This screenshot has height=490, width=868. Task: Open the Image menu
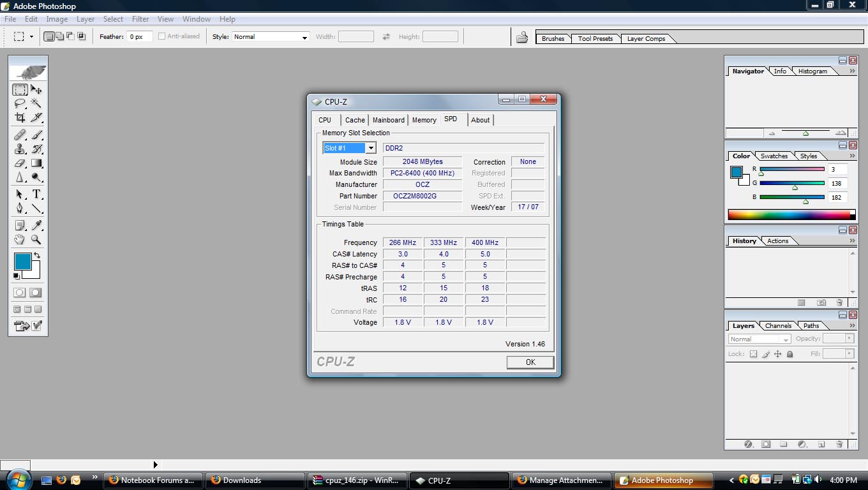click(x=57, y=19)
